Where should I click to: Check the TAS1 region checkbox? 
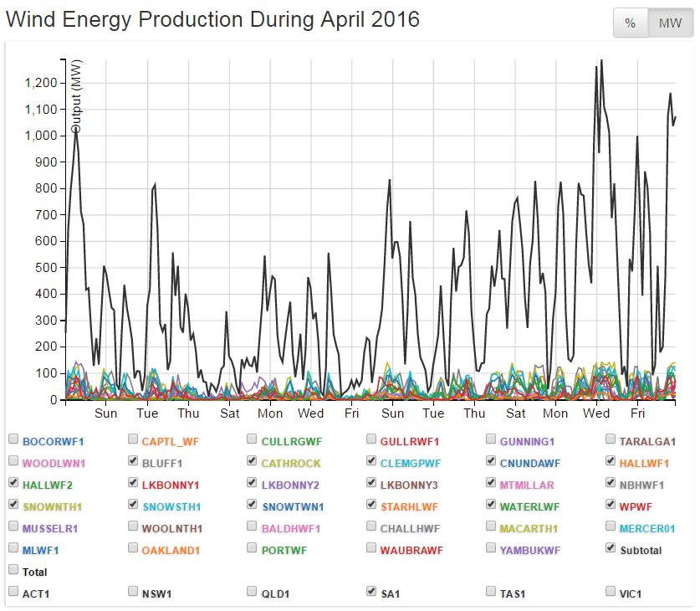coord(491,590)
